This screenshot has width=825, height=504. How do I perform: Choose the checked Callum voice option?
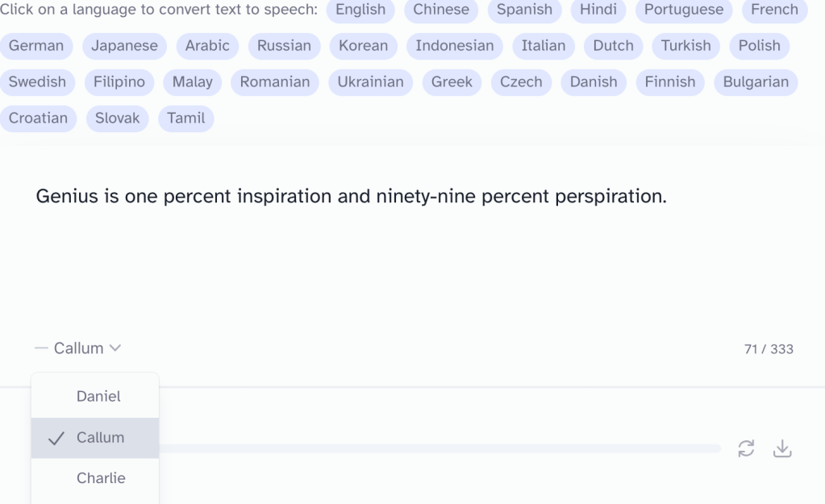point(98,438)
